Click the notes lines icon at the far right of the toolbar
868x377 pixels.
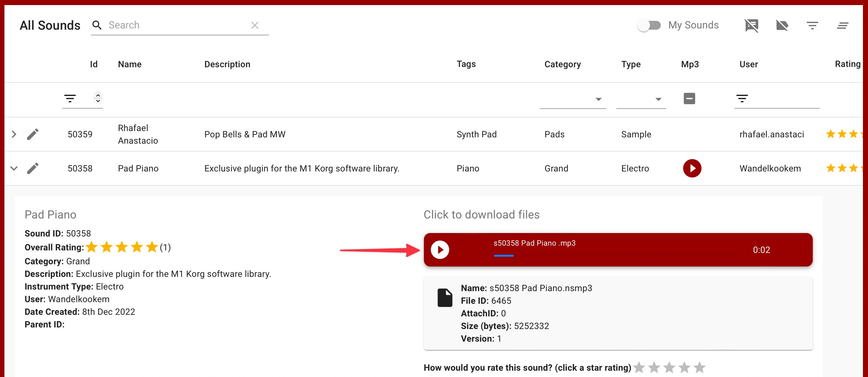point(842,25)
